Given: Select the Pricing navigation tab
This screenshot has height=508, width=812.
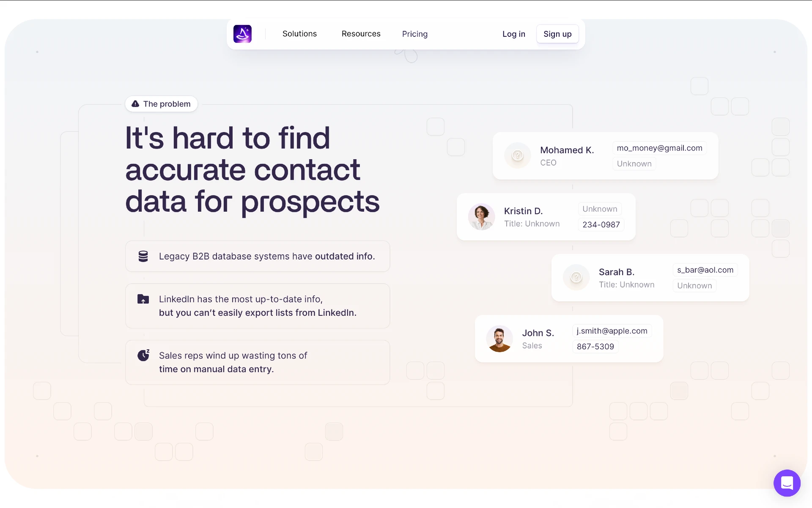Looking at the screenshot, I should [x=414, y=34].
